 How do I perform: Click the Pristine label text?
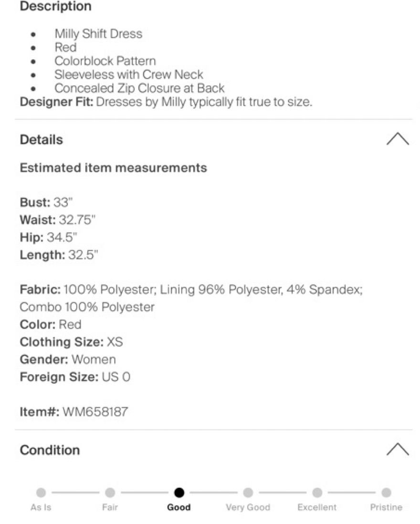pyautogui.click(x=386, y=507)
